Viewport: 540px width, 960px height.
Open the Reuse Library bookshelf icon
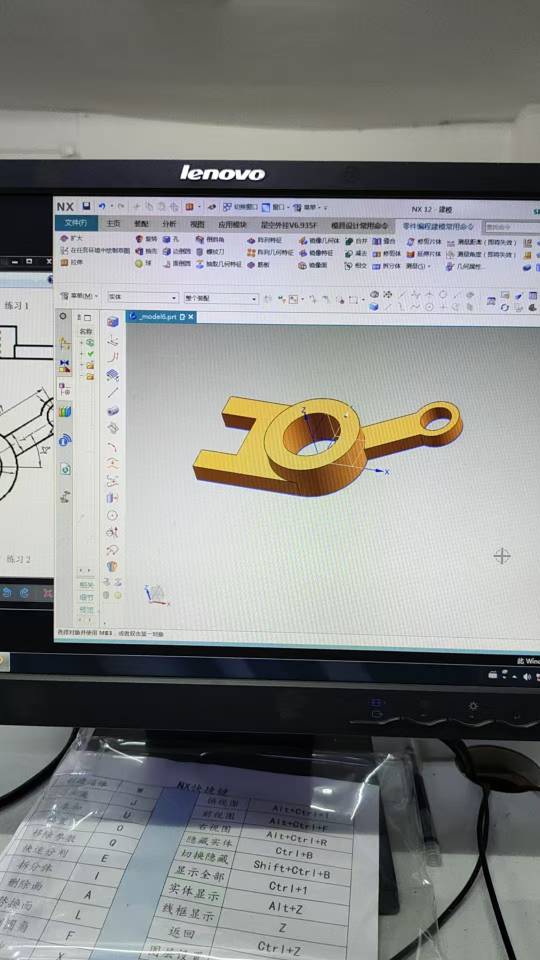65,411
